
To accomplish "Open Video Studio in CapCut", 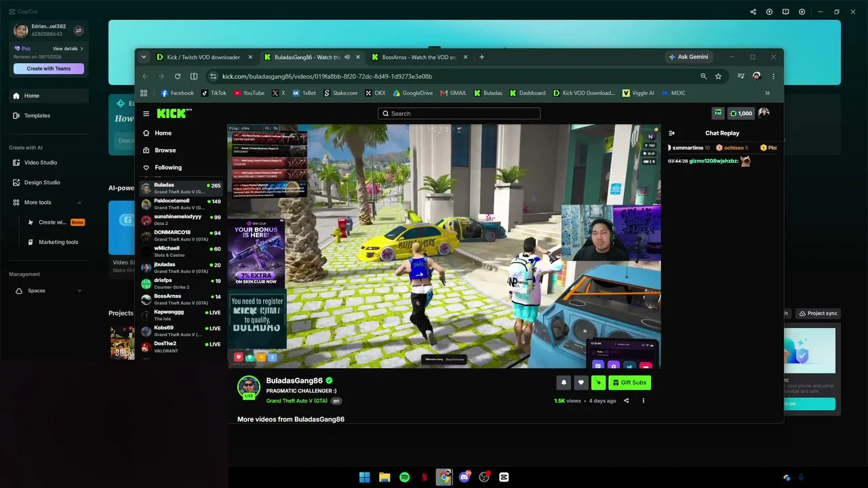I will pos(48,163).
